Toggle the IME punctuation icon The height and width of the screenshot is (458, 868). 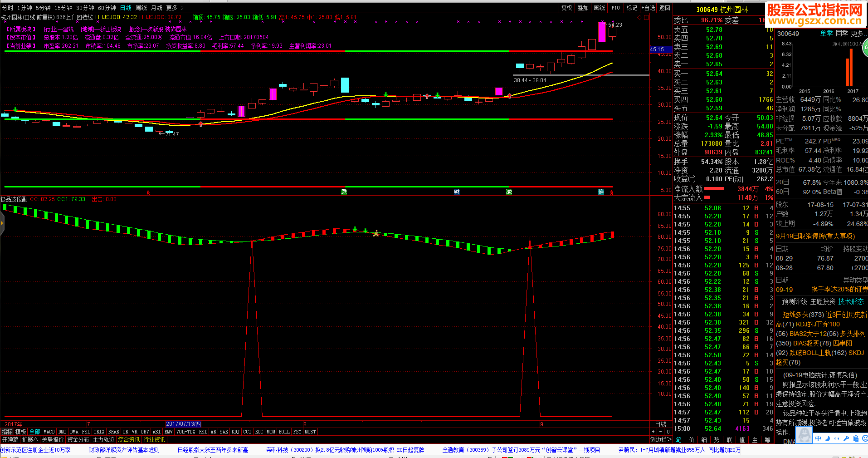837,438
